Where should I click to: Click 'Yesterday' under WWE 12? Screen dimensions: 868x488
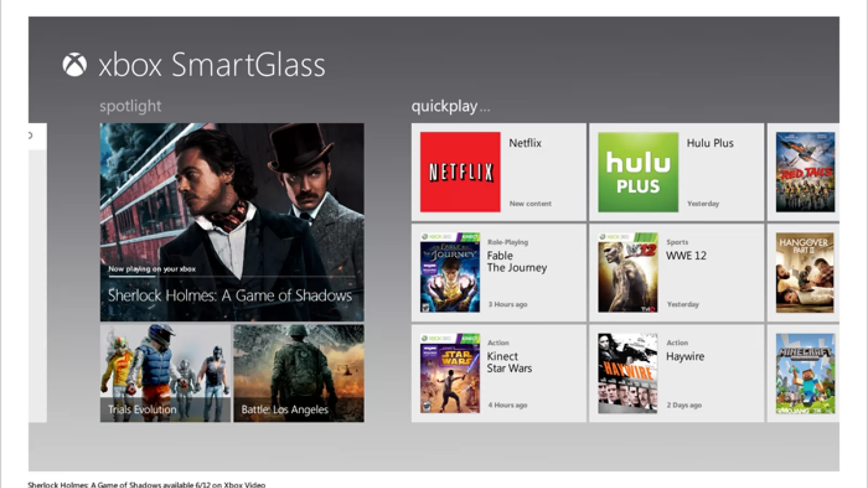click(x=683, y=305)
